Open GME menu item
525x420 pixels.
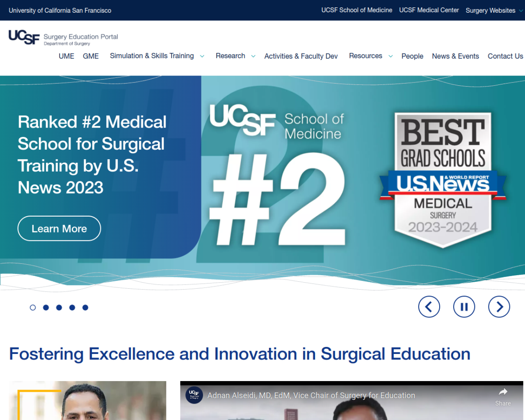click(91, 56)
